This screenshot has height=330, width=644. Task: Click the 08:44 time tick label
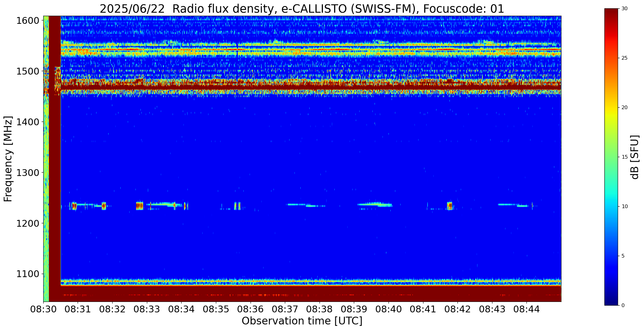(527, 309)
